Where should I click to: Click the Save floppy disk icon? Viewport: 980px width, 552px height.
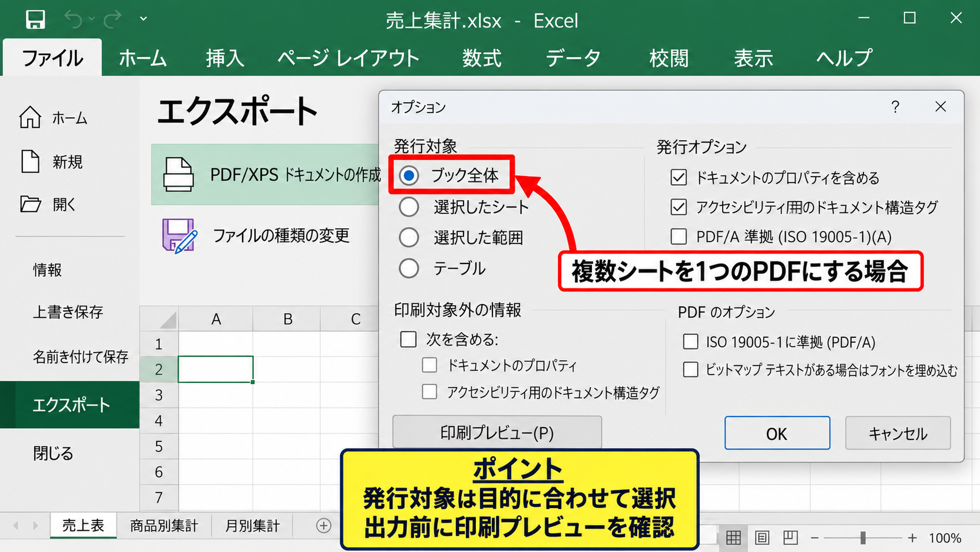(x=36, y=20)
